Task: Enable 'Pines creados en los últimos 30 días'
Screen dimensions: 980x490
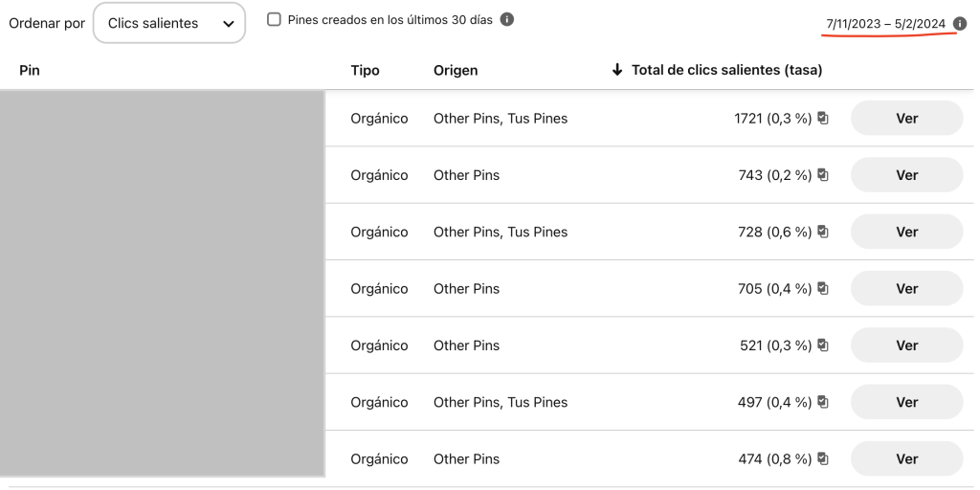Action: 275,20
